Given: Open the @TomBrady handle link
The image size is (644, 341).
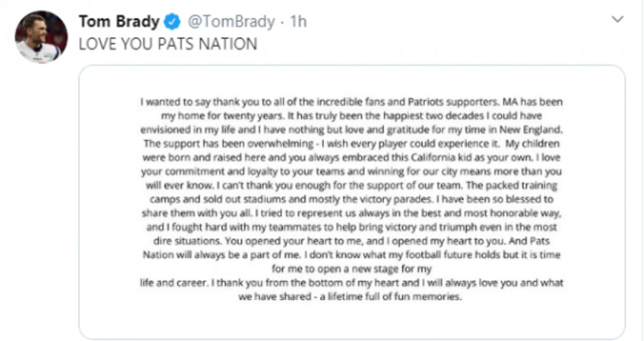Looking at the screenshot, I should pyautogui.click(x=231, y=22).
